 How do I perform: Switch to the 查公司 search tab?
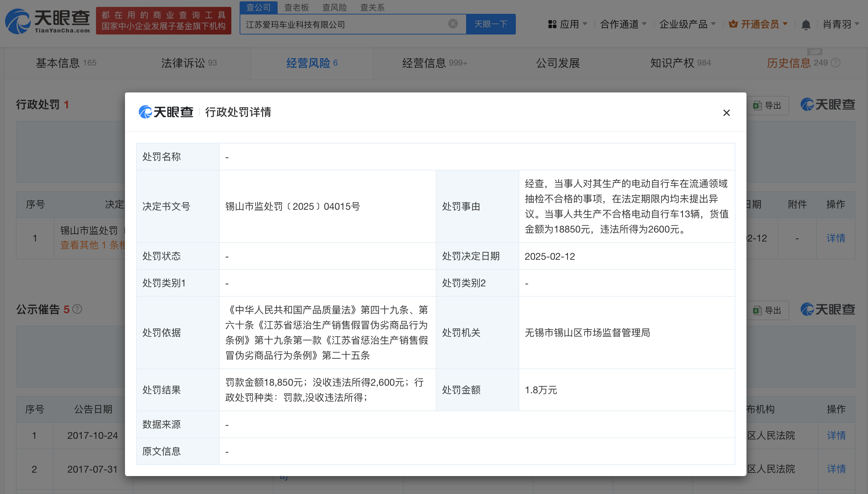pyautogui.click(x=259, y=7)
